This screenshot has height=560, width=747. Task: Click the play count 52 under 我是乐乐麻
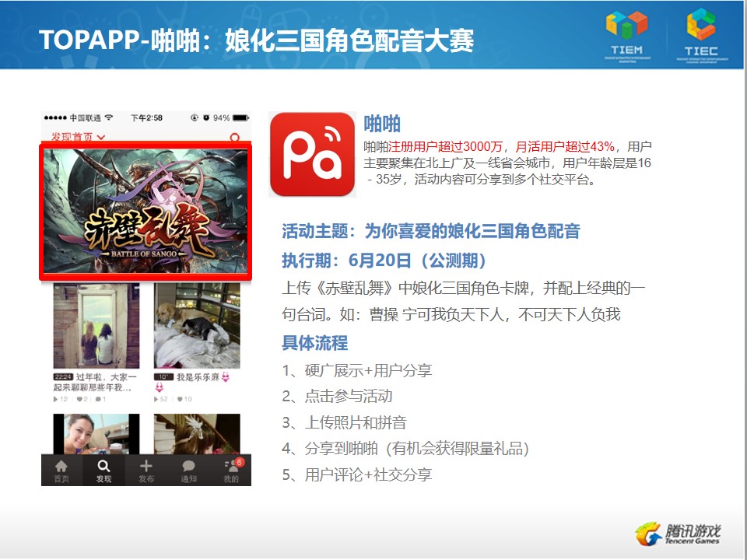click(x=161, y=399)
